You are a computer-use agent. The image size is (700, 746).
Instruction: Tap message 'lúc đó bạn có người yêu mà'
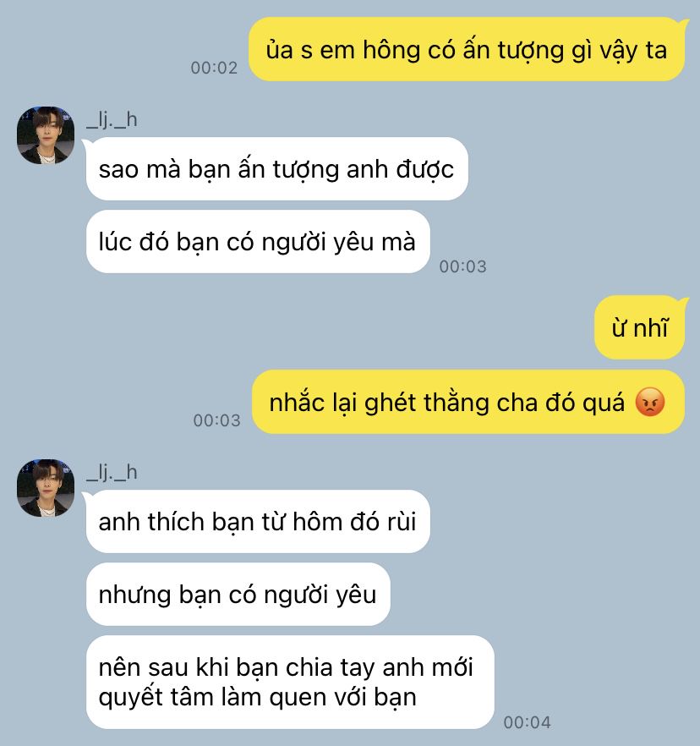pyautogui.click(x=258, y=242)
